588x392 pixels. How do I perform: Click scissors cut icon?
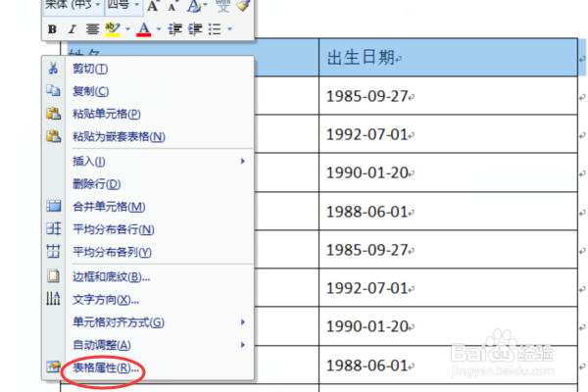[53, 68]
